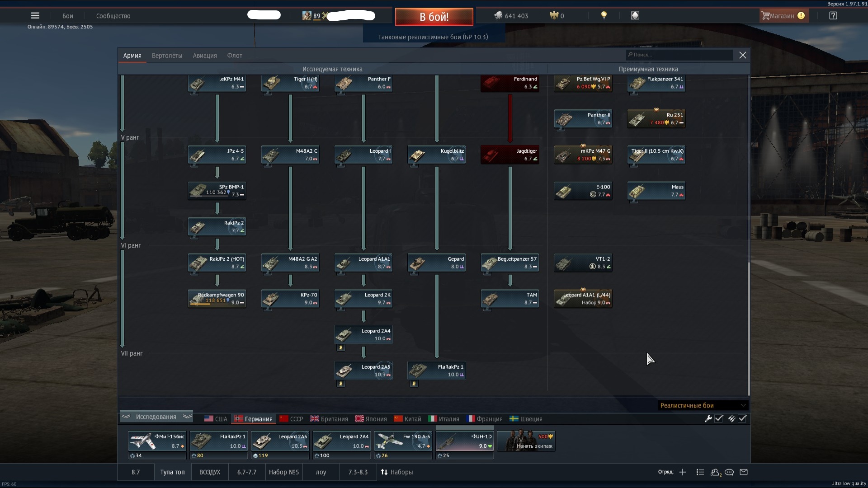Click the ammunition auto-refill icon
Viewport: 868px width, 488px height.
pos(731,419)
